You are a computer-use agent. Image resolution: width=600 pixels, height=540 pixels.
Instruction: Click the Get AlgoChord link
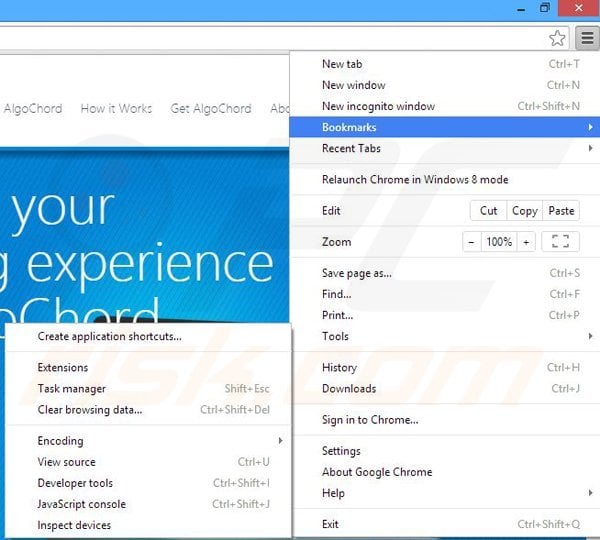(211, 109)
